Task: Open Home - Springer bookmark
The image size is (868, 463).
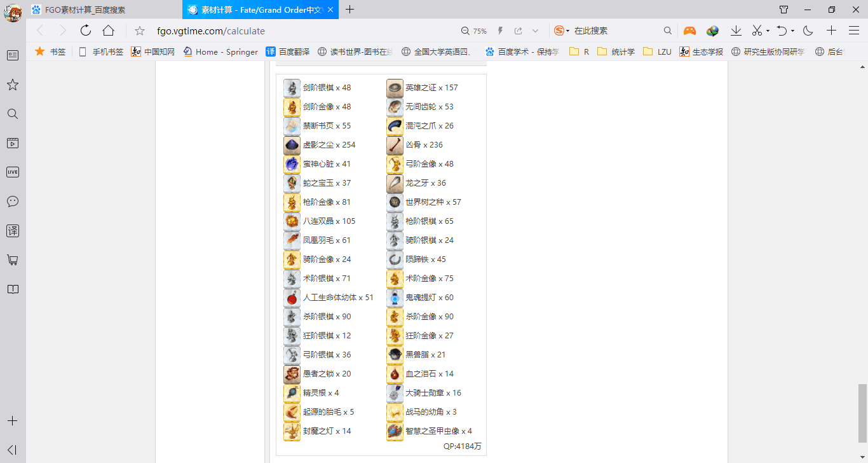Action: [x=220, y=52]
